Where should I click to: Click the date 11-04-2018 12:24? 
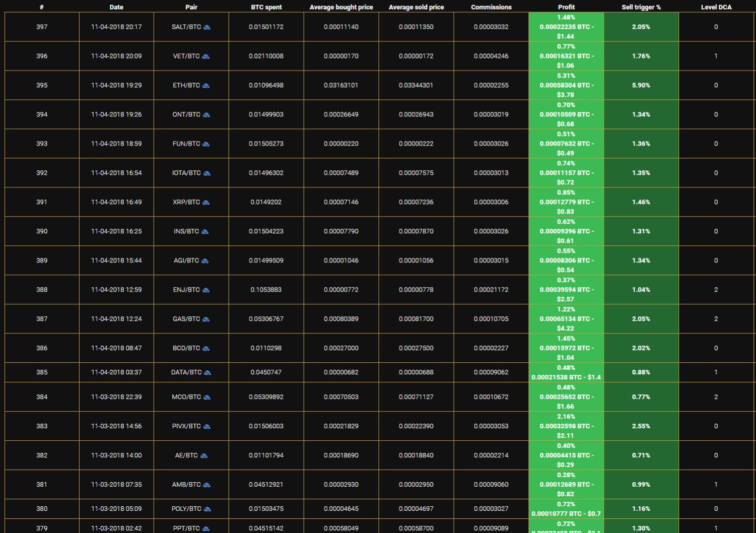coord(116,319)
